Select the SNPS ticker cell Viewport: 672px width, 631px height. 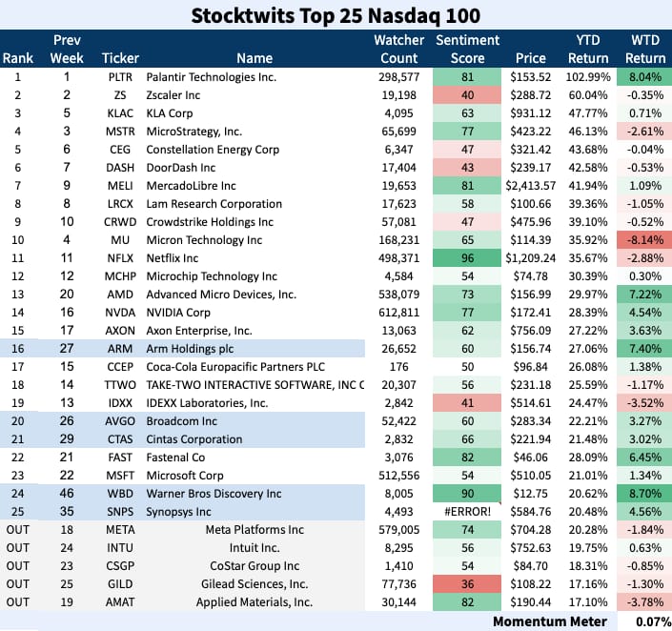pos(120,512)
